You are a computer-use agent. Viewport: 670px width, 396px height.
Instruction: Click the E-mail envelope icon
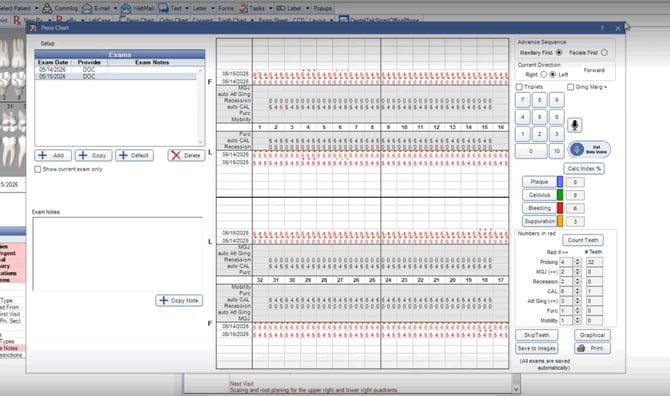click(x=87, y=8)
